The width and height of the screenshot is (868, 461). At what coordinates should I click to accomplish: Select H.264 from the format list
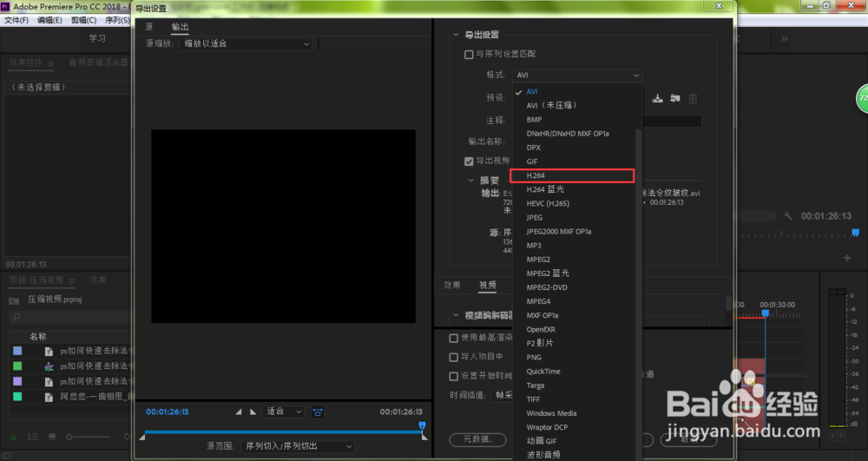(572, 175)
